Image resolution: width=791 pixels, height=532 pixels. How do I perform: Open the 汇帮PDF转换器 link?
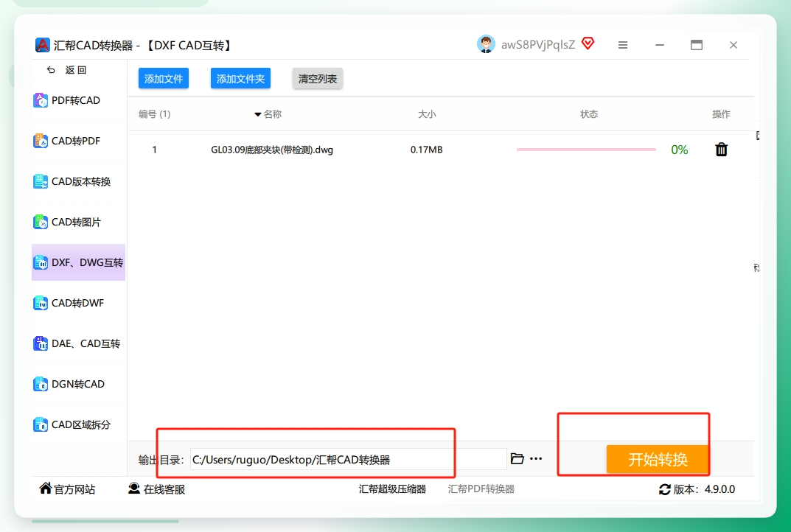pyautogui.click(x=481, y=489)
